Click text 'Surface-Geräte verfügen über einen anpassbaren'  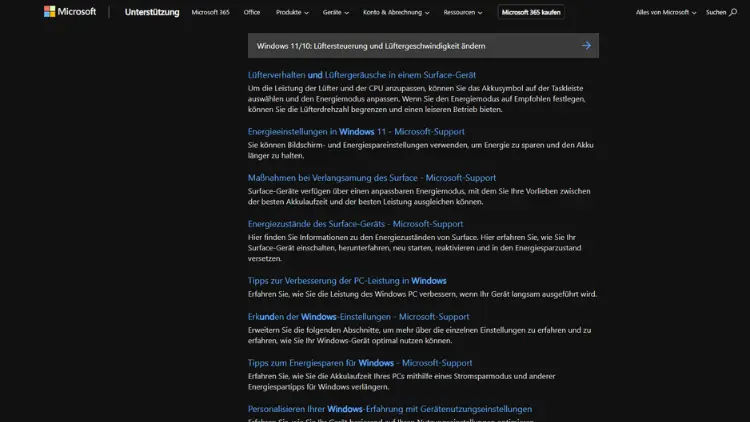click(330, 191)
